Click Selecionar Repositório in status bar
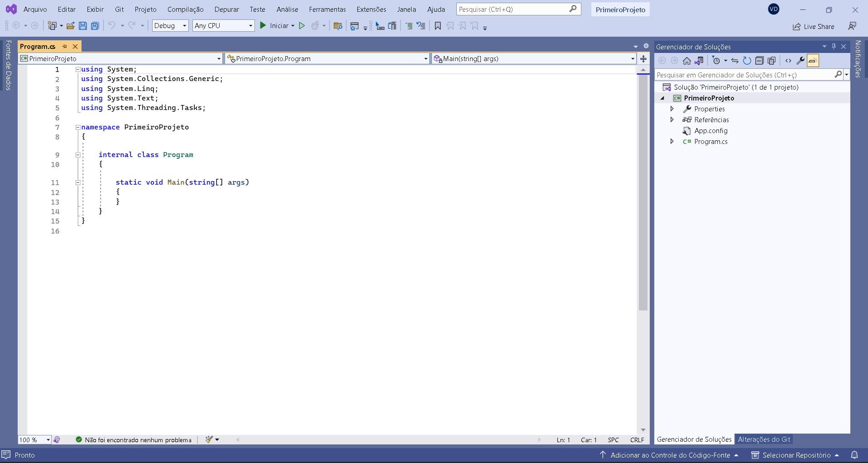 tap(796, 455)
